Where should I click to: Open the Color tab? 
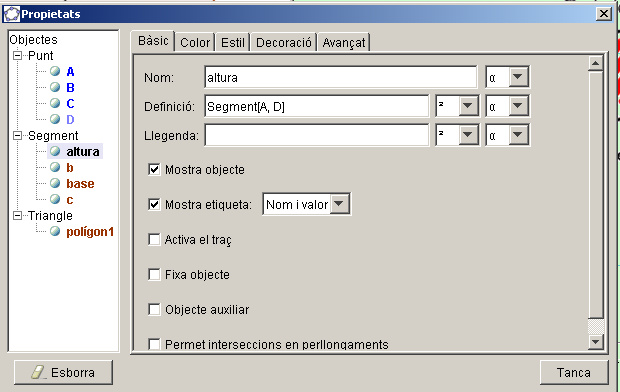click(x=195, y=42)
